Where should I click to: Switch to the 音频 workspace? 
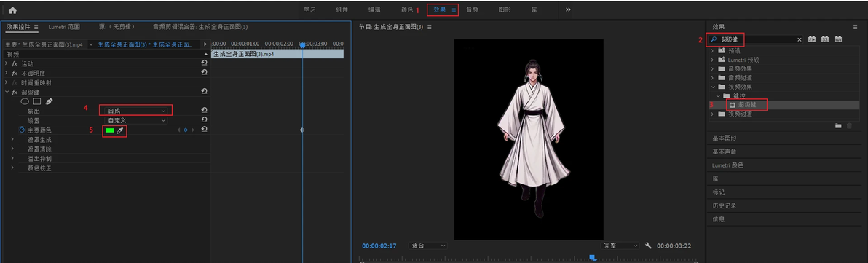pos(472,9)
